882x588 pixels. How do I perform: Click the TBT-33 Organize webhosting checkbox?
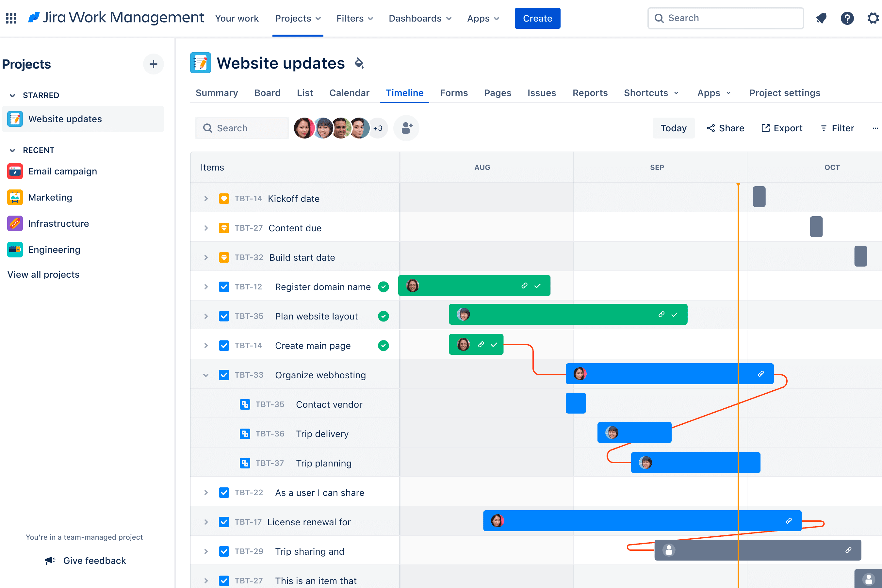[224, 375]
